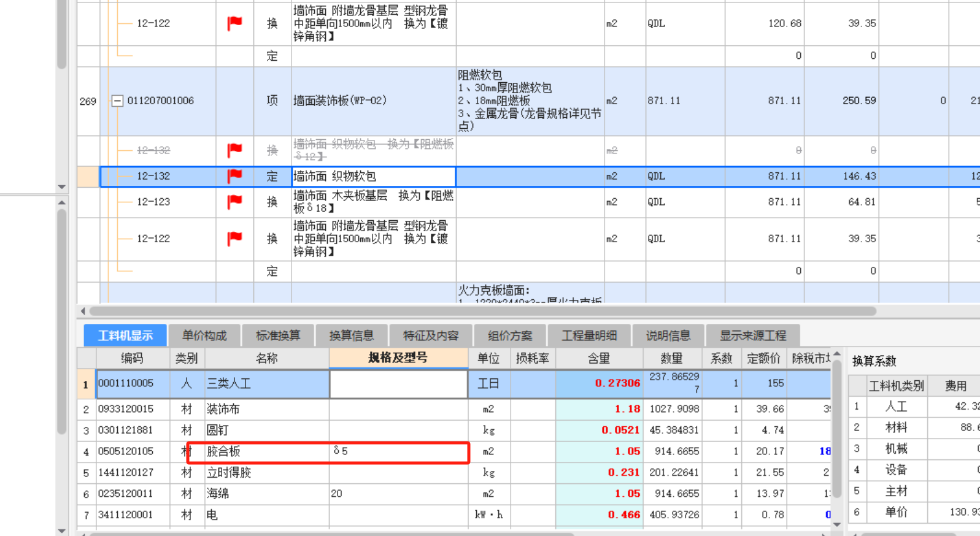
Task: Click 含量 value 0.27306
Action: pos(617,383)
